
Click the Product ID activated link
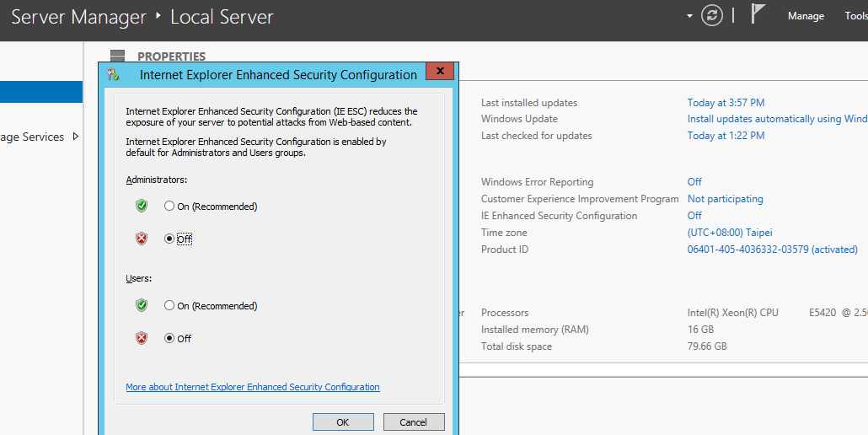coord(772,249)
